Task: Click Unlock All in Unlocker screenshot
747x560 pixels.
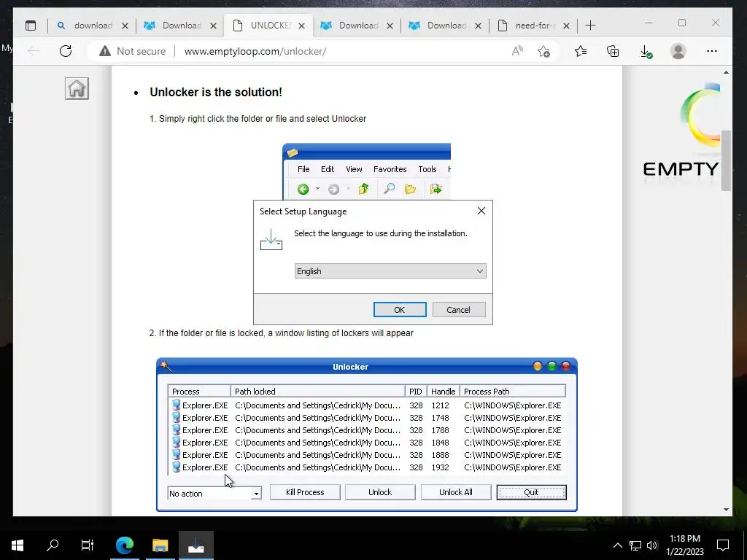Action: [456, 492]
